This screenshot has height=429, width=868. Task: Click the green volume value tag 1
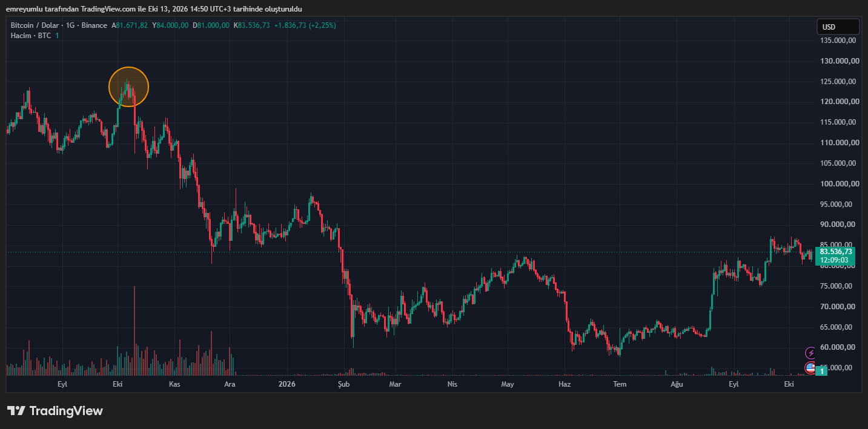pos(821,371)
